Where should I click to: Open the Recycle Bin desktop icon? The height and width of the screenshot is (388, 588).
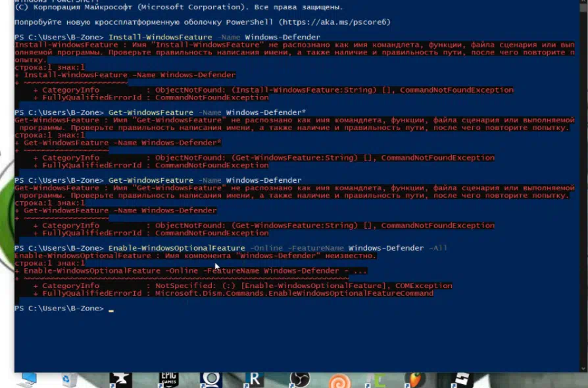(x=69, y=380)
